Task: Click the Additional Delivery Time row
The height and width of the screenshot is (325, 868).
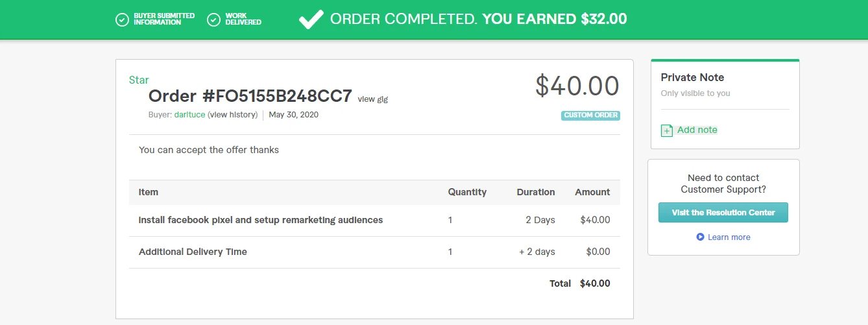Action: point(193,252)
